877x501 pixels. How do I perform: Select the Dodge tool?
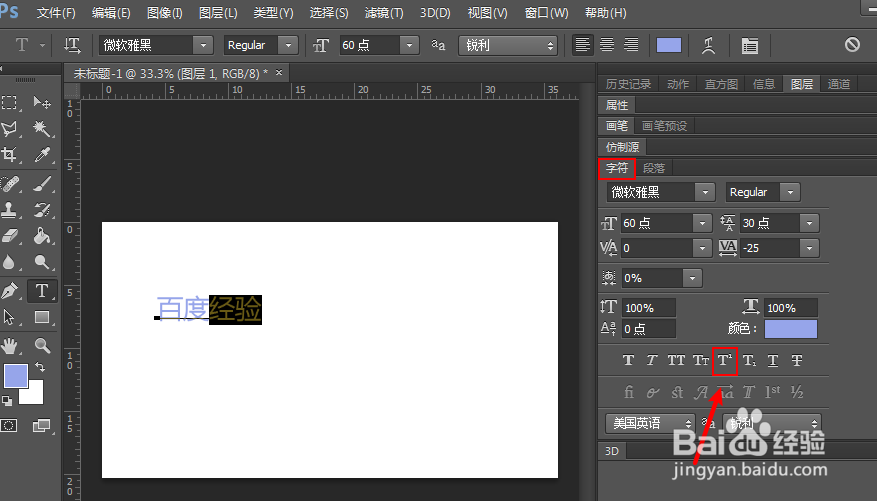tap(42, 262)
